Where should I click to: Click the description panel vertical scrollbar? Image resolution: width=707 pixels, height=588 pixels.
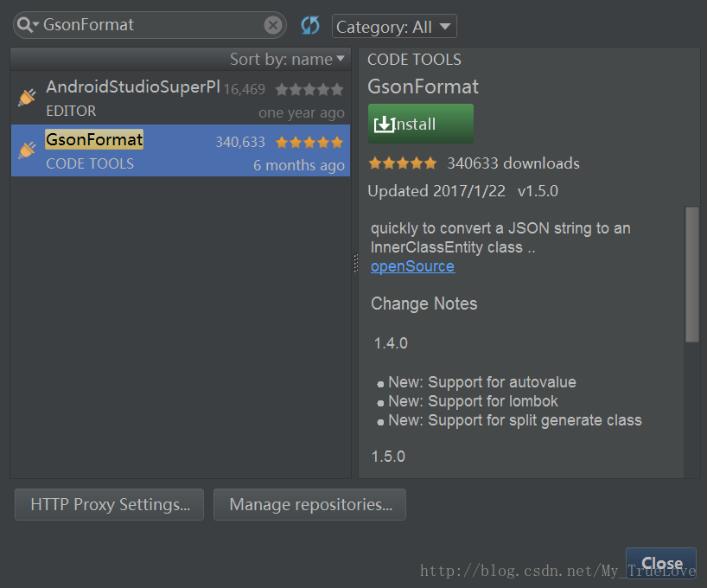point(692,274)
